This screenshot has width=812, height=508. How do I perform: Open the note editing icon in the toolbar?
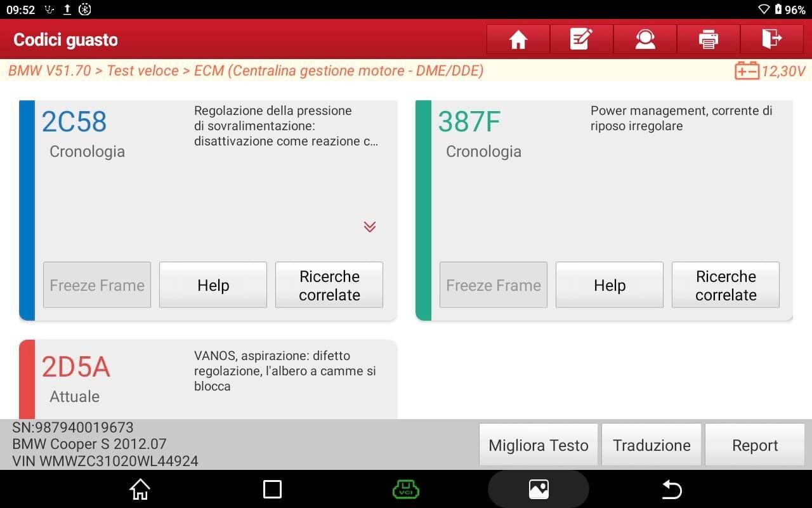[x=581, y=39]
